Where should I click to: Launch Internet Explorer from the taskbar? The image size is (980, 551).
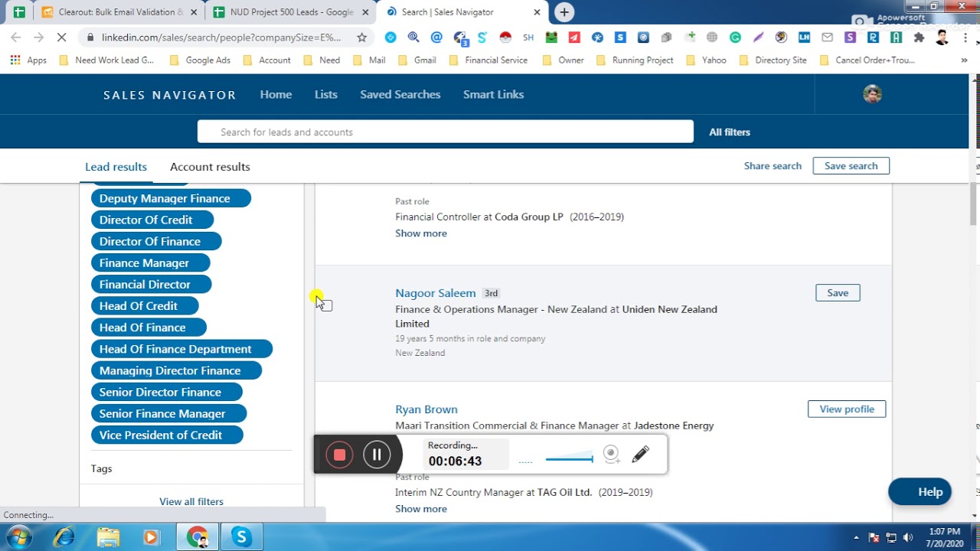tap(64, 537)
